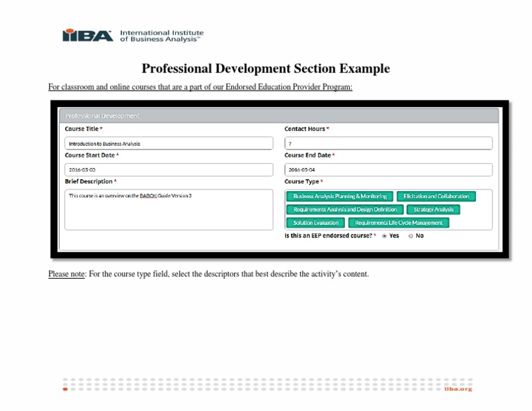Click the underlined BABOK word in the description

point(148,196)
